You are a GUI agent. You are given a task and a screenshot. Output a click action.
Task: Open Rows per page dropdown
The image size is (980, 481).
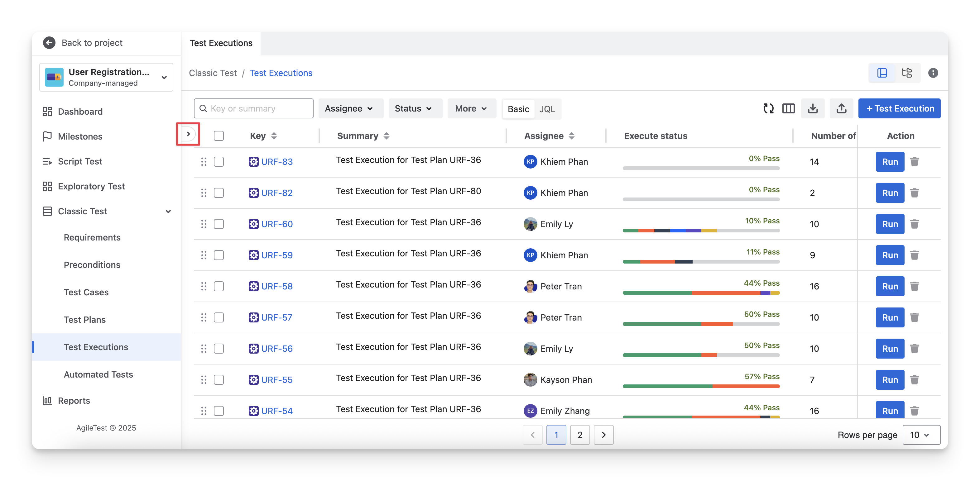(921, 435)
